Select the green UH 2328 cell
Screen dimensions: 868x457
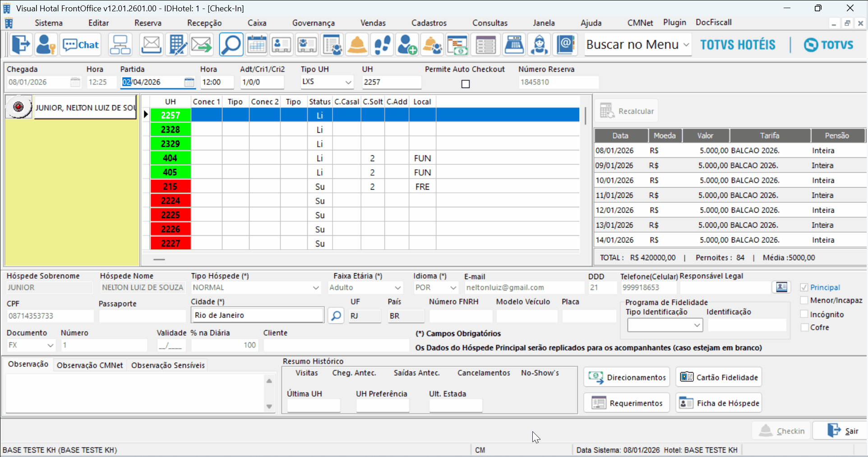point(170,130)
